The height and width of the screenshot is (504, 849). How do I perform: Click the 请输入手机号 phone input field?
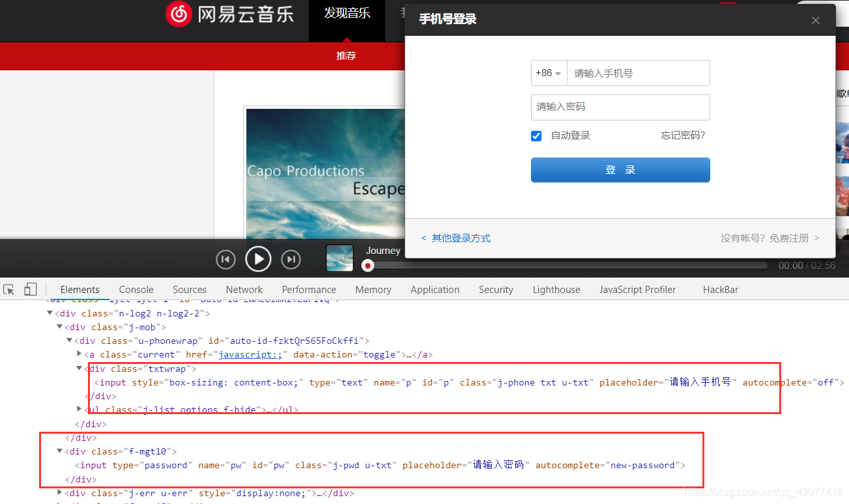click(x=638, y=73)
